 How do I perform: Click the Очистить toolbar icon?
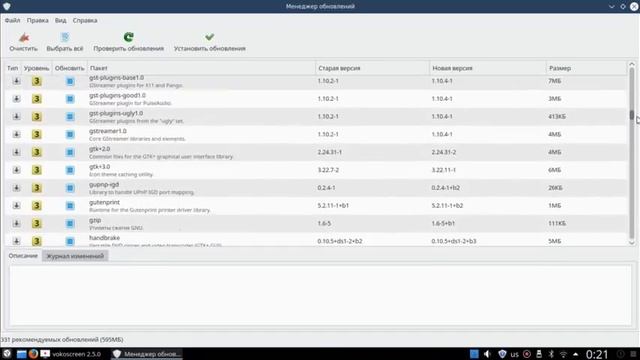click(24, 38)
